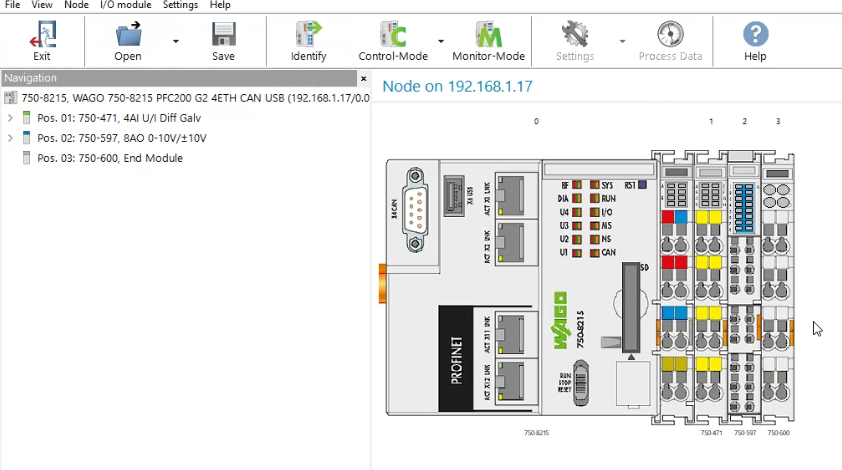
Task: Click the DIA status LED
Action: coord(577,198)
